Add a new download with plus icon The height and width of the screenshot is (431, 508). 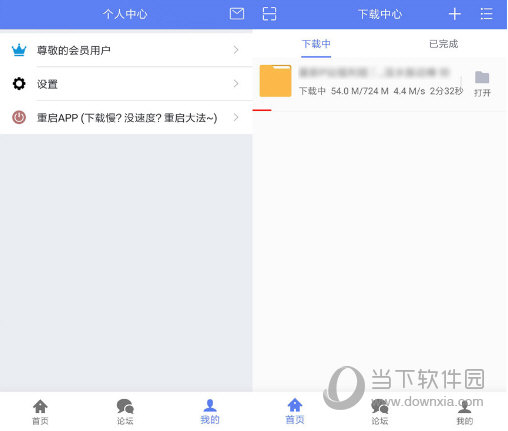(454, 14)
